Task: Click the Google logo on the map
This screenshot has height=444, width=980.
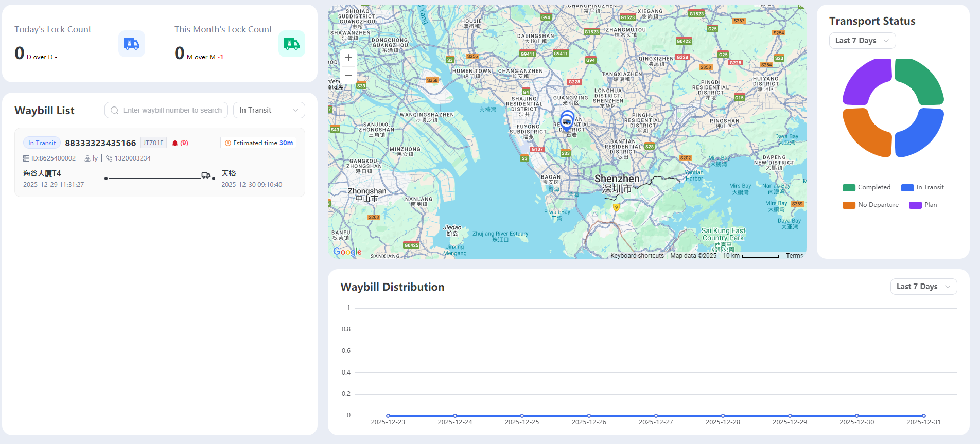Action: (x=347, y=252)
